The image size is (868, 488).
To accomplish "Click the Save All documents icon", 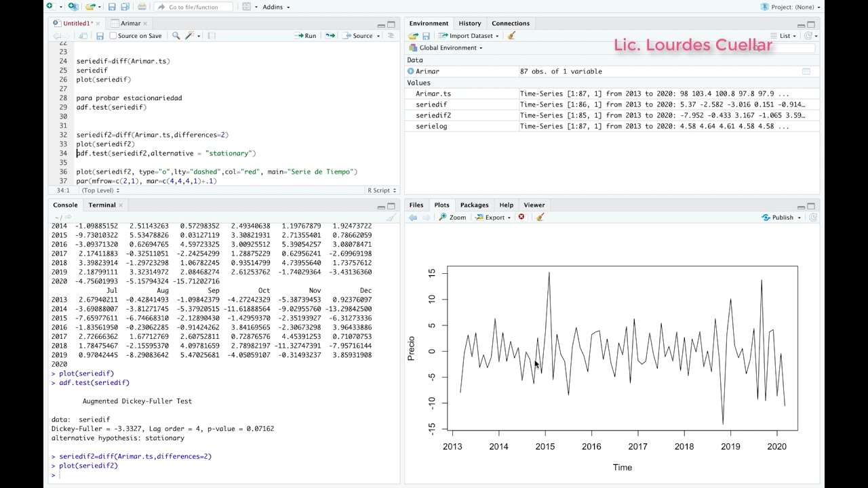I will click(x=125, y=7).
